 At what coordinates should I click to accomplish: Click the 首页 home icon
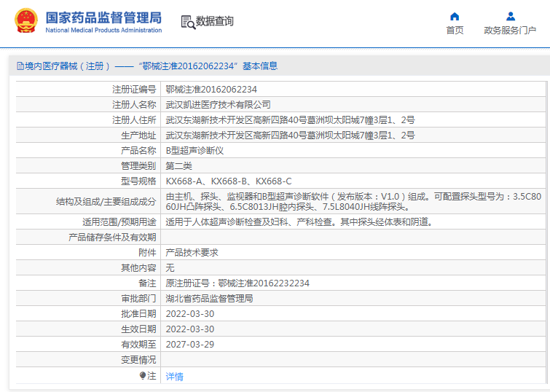(455, 16)
